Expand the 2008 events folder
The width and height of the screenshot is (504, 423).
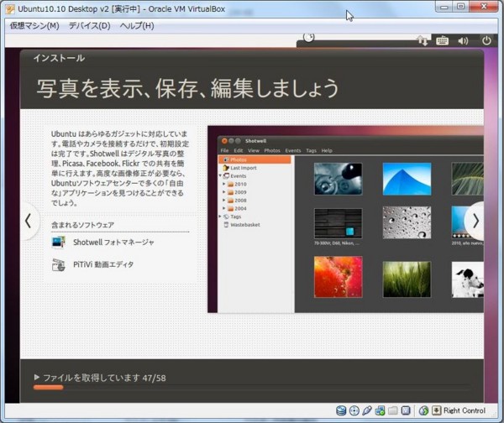point(224,200)
